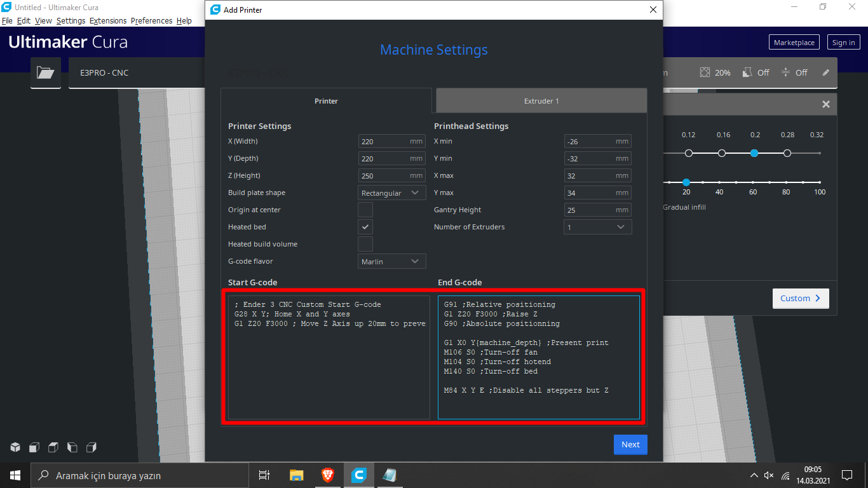Open the Extensions menu

[x=108, y=20]
